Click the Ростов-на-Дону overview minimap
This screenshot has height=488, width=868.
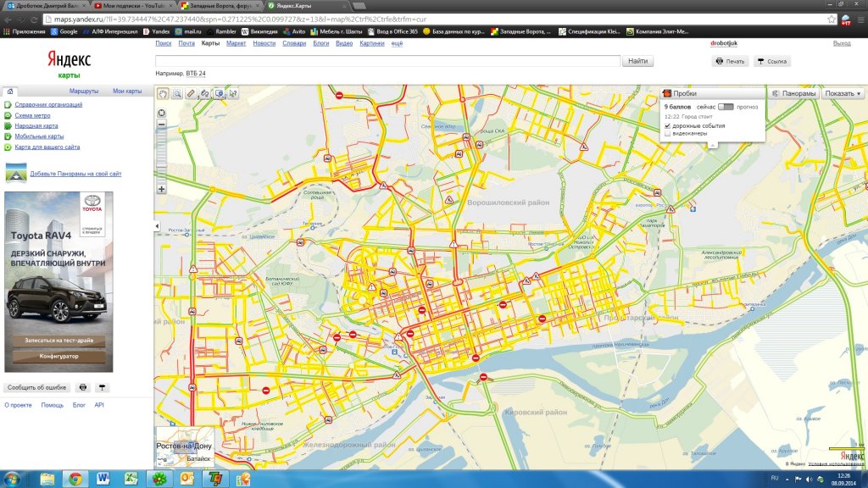click(184, 447)
